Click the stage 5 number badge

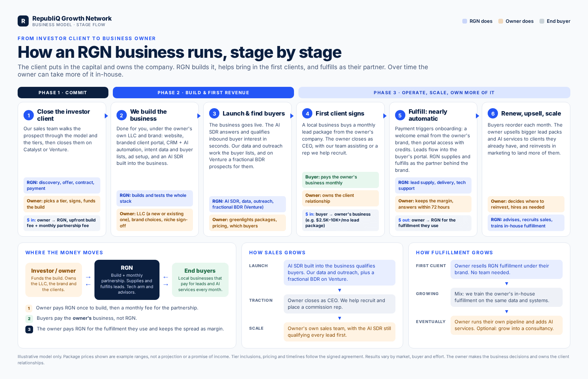click(x=400, y=115)
